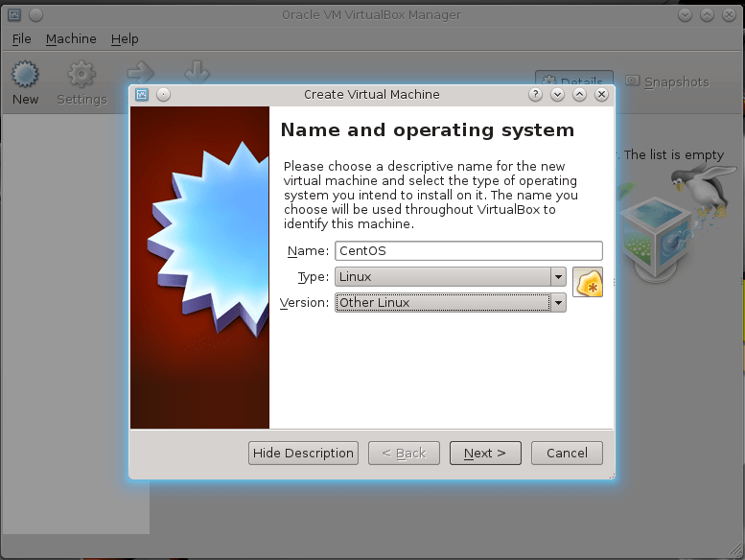Viewport: 745px width, 560px height.
Task: Click the Manager window round sticky button
Action: 36,15
